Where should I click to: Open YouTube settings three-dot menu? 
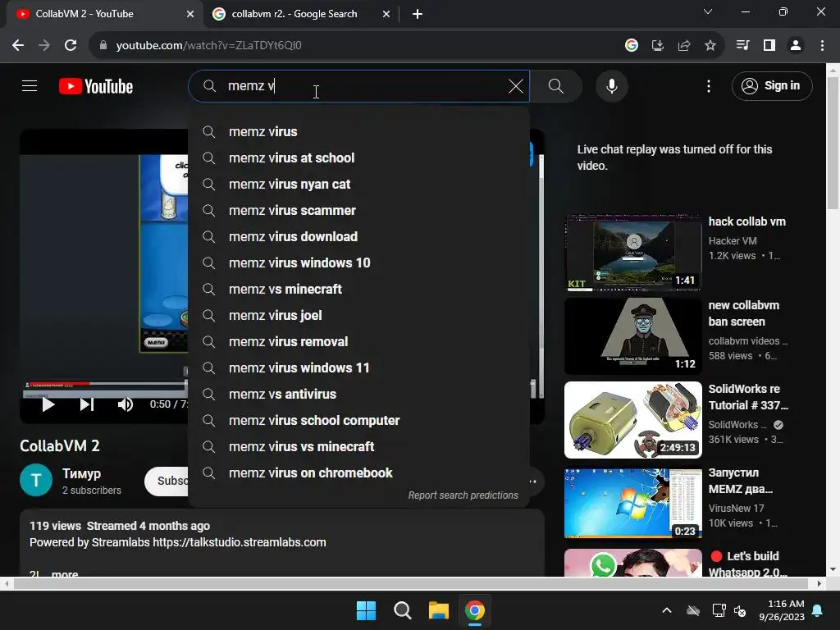(x=708, y=86)
